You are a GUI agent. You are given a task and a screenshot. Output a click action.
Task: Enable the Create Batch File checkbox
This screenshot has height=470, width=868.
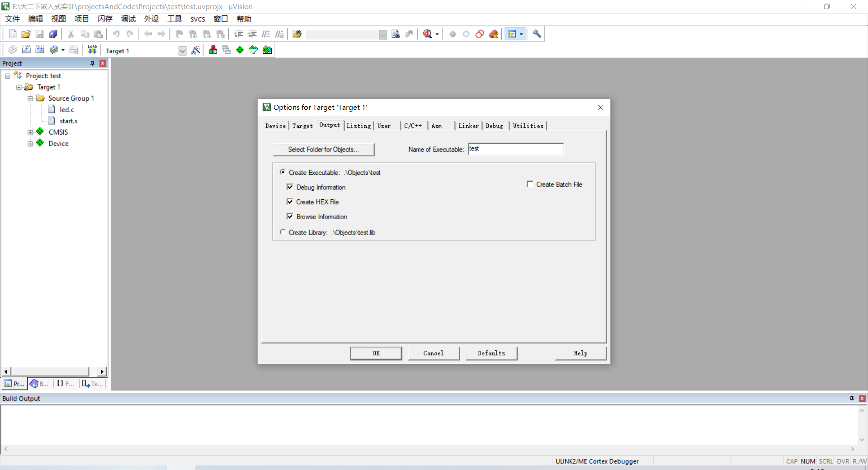[x=530, y=184]
